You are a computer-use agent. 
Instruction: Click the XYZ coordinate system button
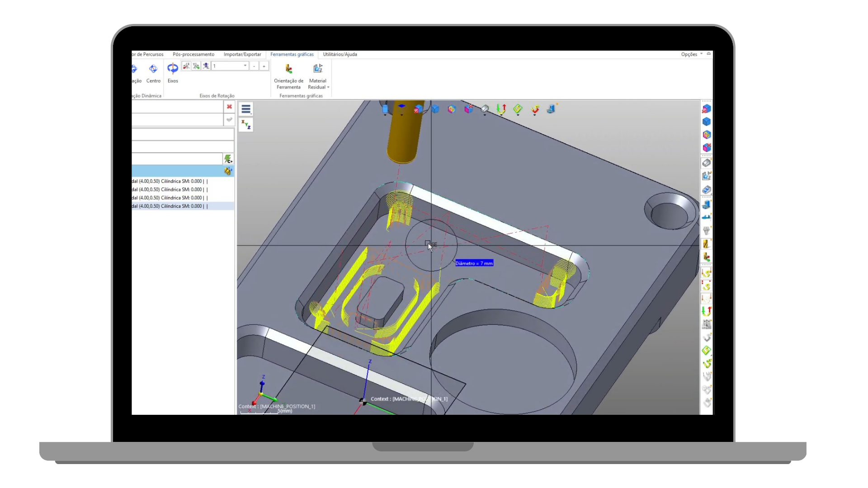pos(246,125)
